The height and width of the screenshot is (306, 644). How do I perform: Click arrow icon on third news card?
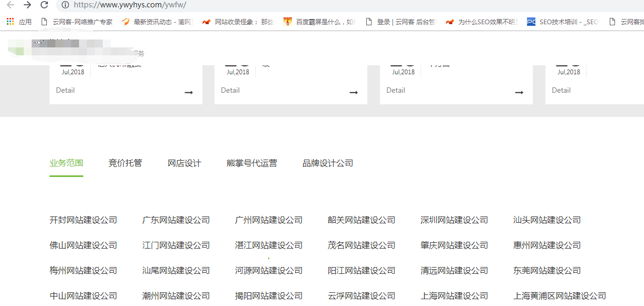tap(519, 93)
